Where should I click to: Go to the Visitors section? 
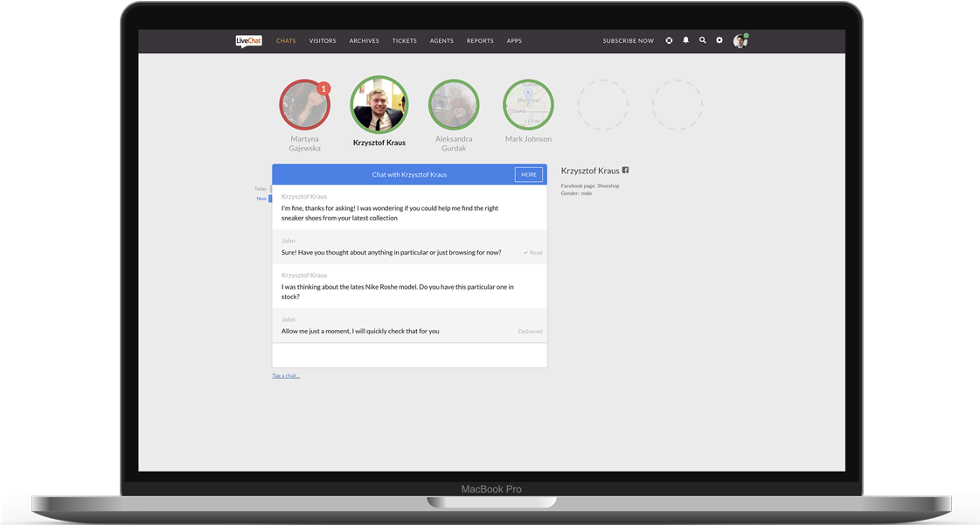[x=323, y=41]
